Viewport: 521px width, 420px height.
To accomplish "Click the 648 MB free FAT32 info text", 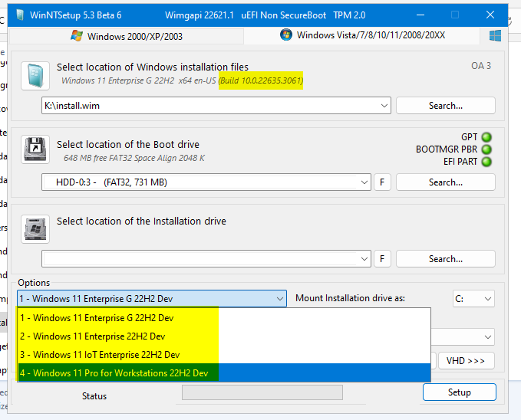I will [x=134, y=158].
